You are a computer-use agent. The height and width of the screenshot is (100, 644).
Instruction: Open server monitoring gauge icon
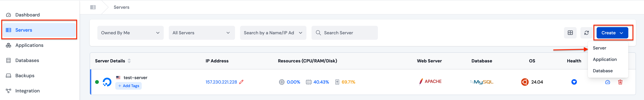tap(607, 82)
